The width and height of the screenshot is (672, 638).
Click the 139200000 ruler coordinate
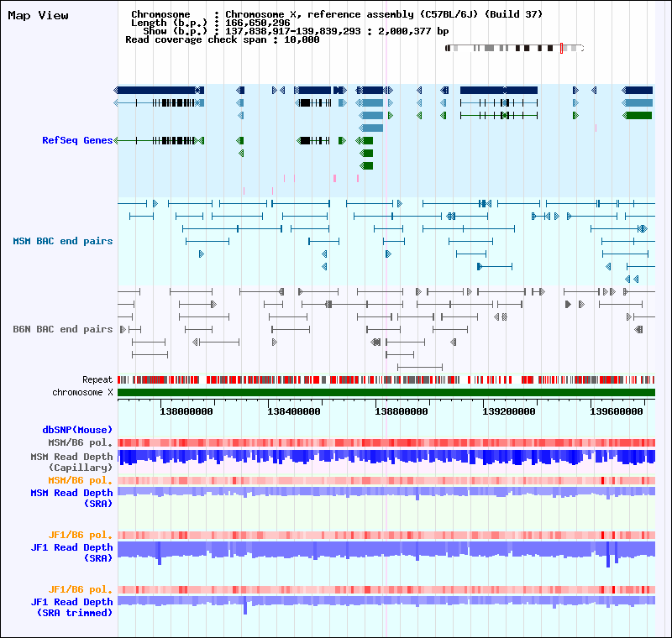[x=509, y=411]
